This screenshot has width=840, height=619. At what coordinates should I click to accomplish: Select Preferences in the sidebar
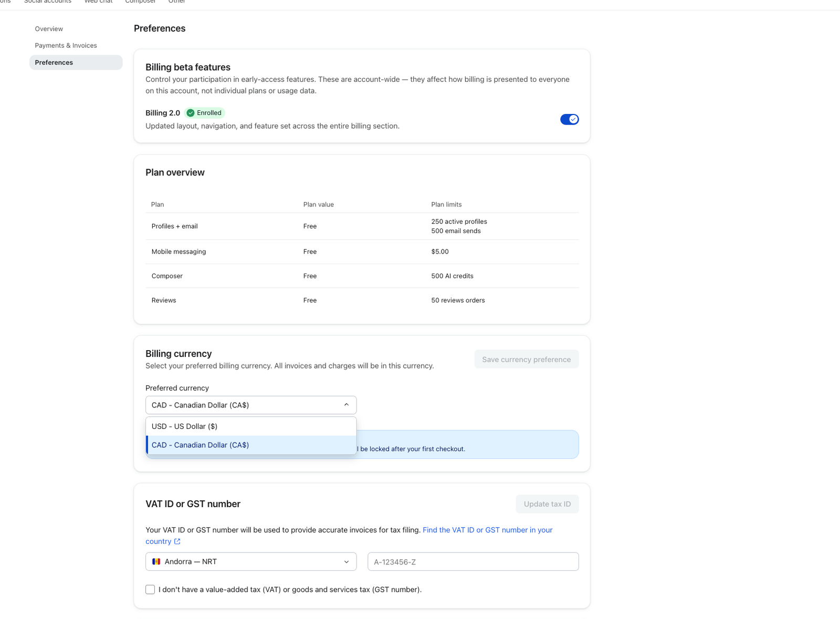(x=76, y=62)
